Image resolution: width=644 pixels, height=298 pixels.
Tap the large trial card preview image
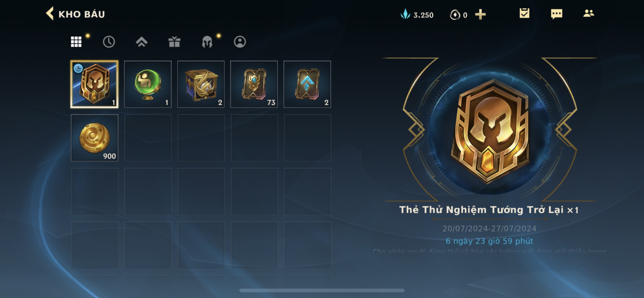pos(490,130)
